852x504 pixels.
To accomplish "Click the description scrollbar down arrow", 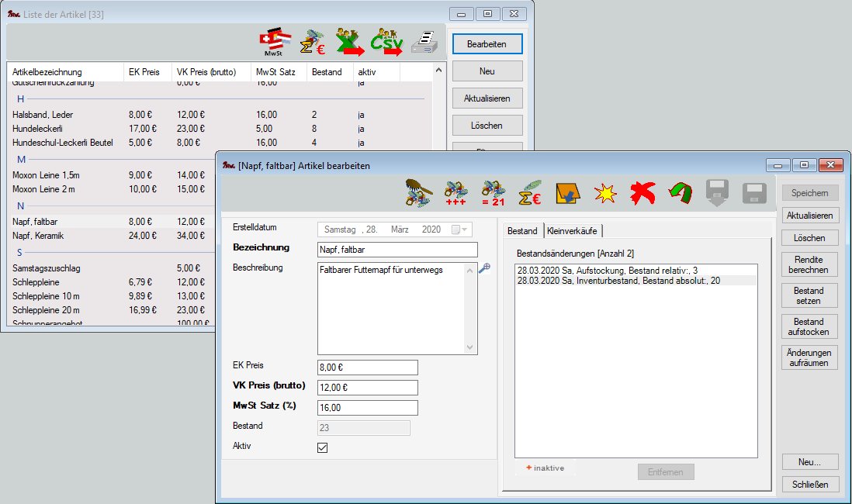I will 469,348.
